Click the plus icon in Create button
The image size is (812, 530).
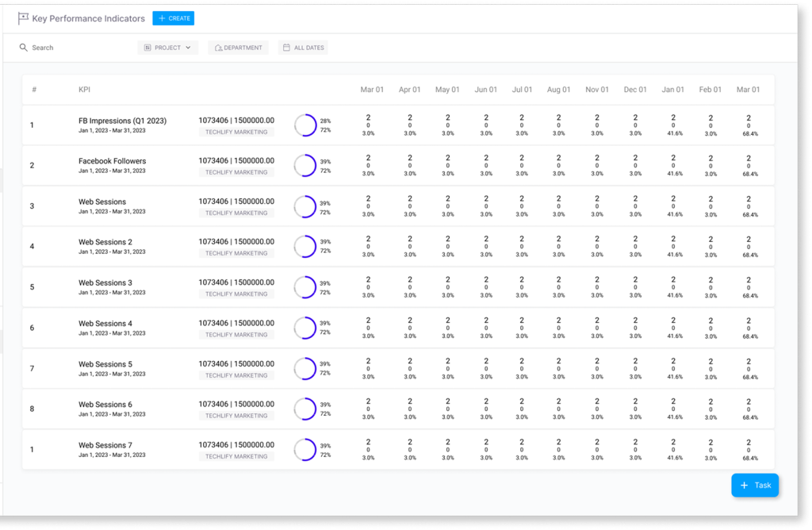click(x=162, y=18)
